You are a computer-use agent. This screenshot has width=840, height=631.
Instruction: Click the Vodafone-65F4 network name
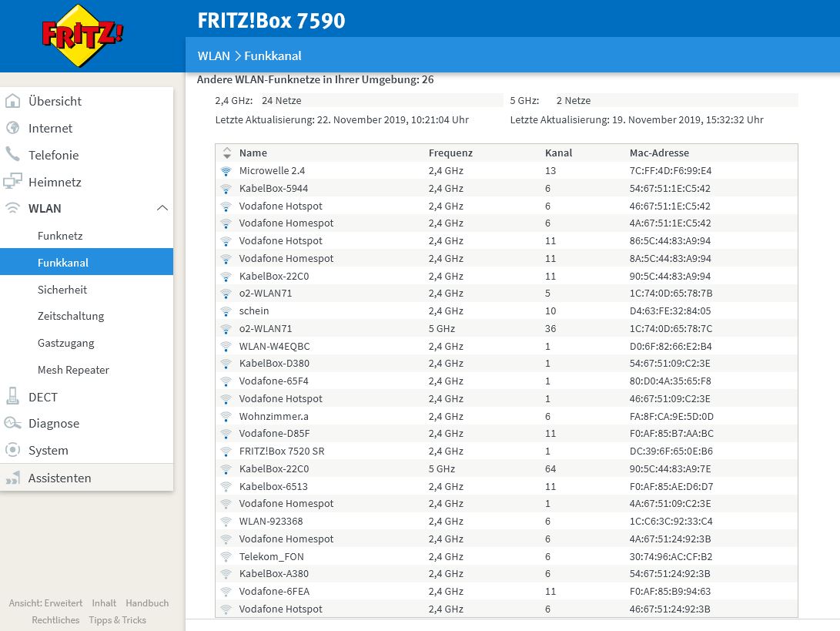[x=274, y=381]
